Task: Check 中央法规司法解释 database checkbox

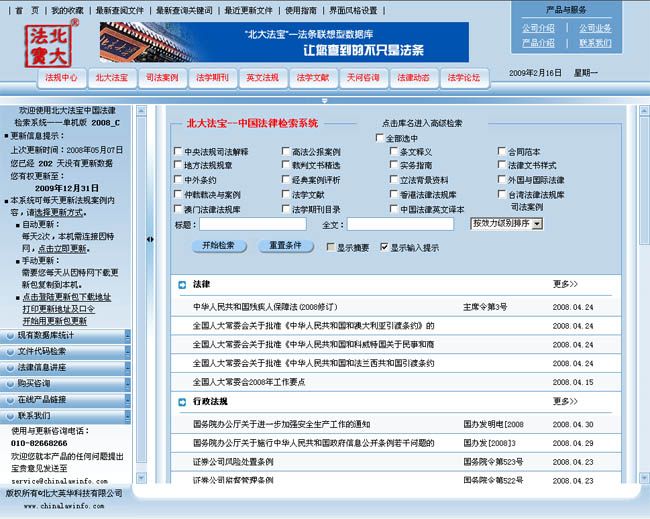Action: pos(177,151)
